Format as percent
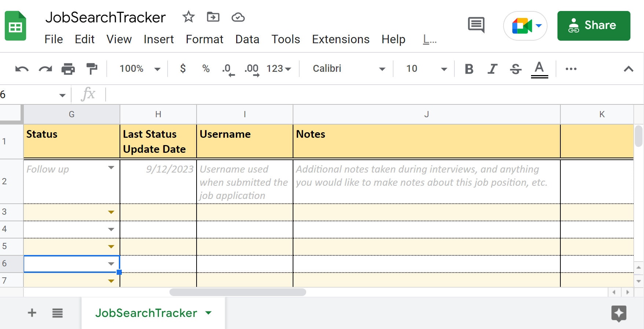 pos(206,69)
